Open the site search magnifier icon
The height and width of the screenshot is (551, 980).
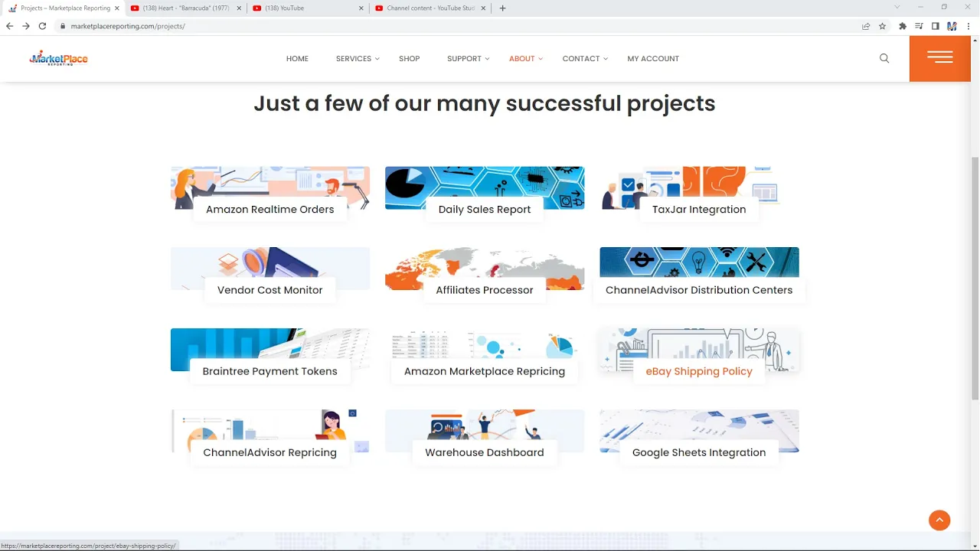pyautogui.click(x=884, y=58)
